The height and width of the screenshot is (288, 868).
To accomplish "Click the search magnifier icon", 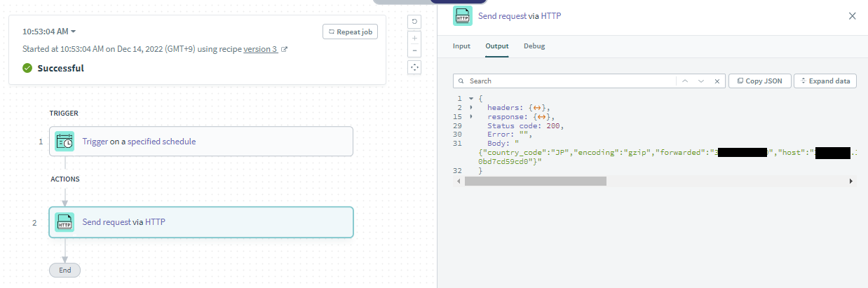I will pos(461,81).
